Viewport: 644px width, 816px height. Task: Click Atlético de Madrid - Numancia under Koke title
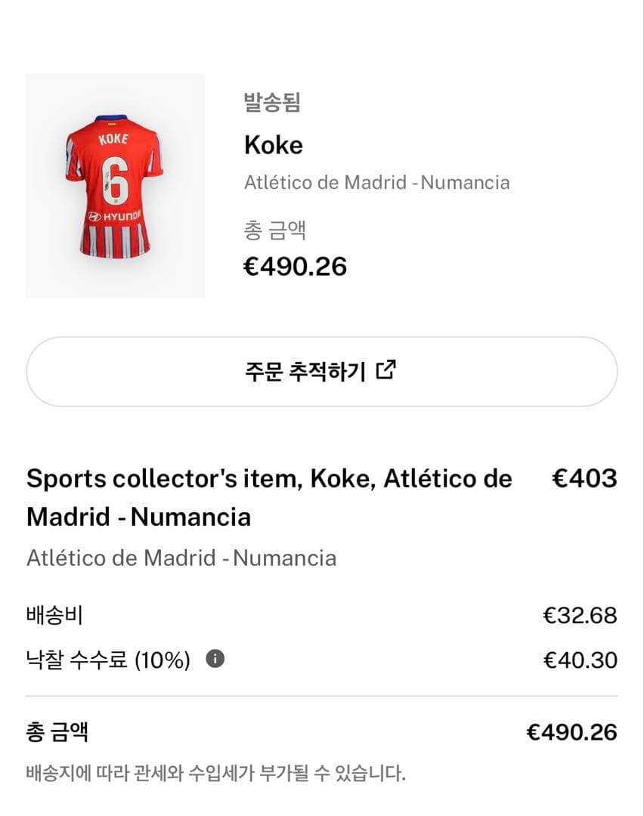376,182
